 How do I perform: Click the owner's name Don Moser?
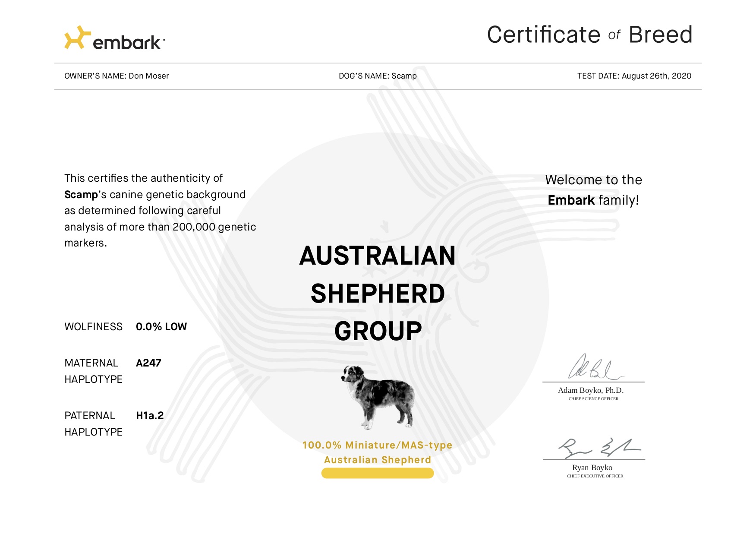click(x=148, y=76)
